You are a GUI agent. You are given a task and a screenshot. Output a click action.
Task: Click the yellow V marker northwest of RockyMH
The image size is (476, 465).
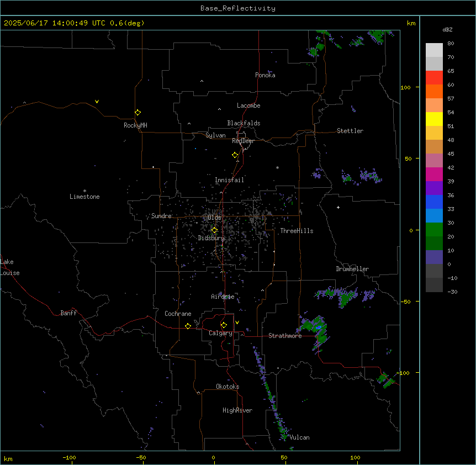pos(97,102)
